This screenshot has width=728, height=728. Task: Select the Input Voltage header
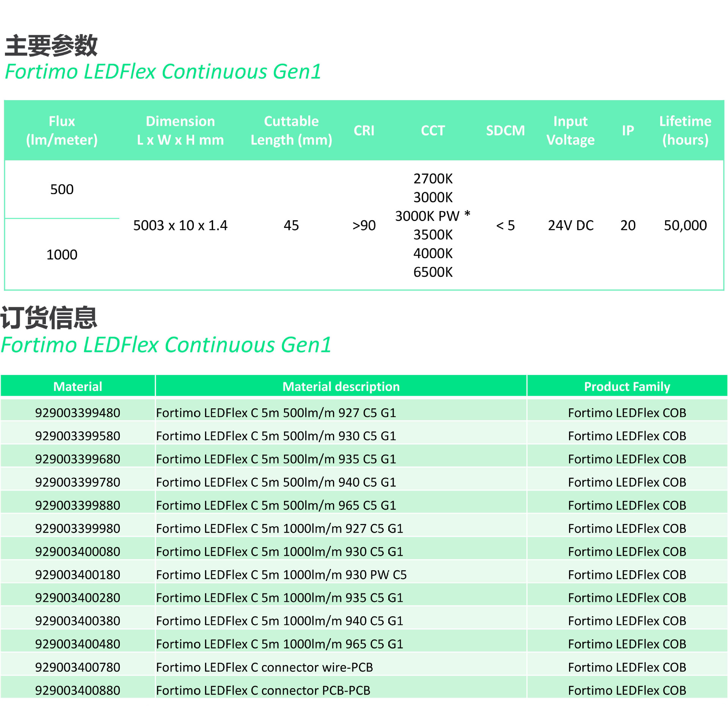571,130
